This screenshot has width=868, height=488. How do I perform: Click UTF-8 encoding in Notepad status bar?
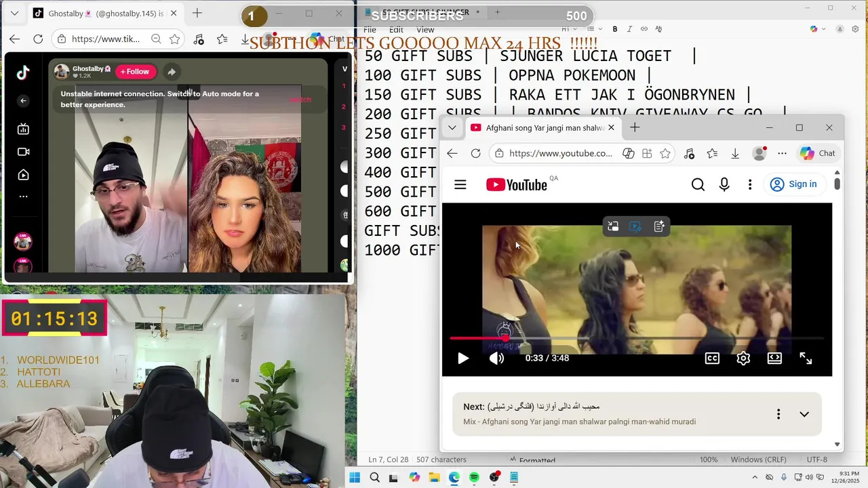pos(817,460)
